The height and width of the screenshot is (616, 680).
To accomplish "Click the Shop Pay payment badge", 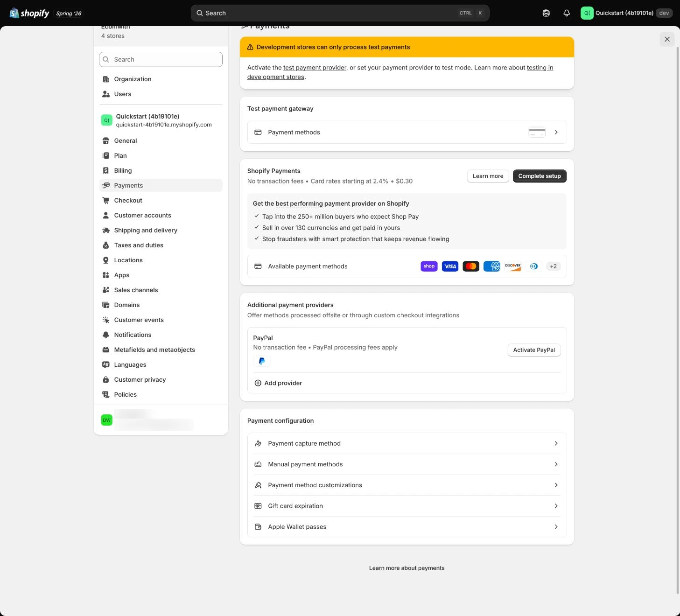I will tap(429, 266).
